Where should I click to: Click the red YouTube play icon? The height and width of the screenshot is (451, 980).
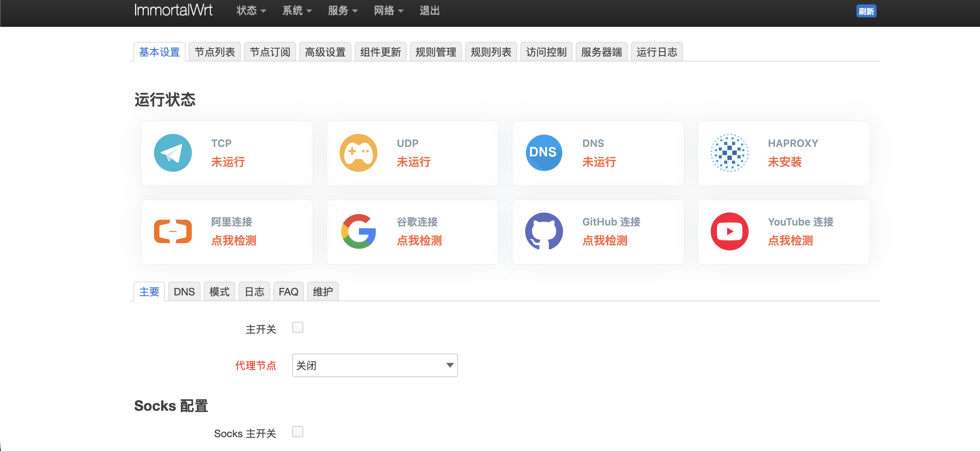pos(730,231)
